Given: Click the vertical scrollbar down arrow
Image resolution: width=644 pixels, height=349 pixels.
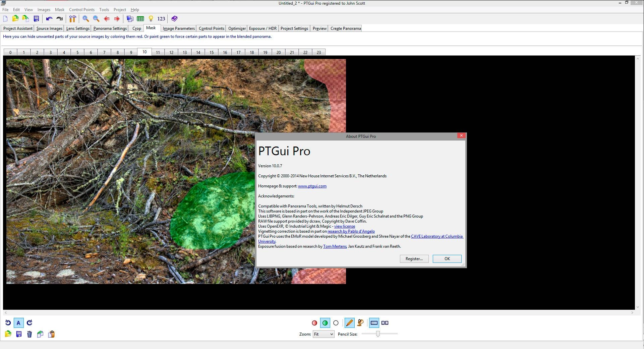Looking at the screenshot, I should pos(638,307).
